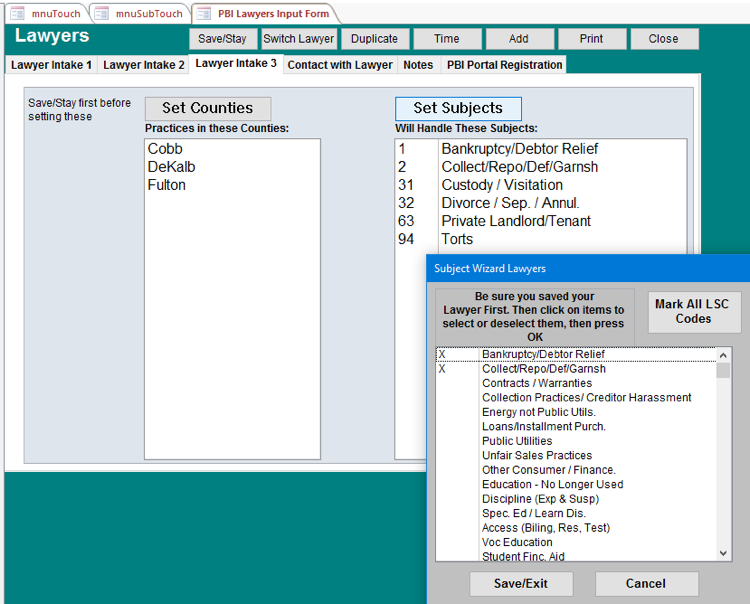Click the Save/Stay button
This screenshot has width=750, height=604.
pyautogui.click(x=222, y=39)
